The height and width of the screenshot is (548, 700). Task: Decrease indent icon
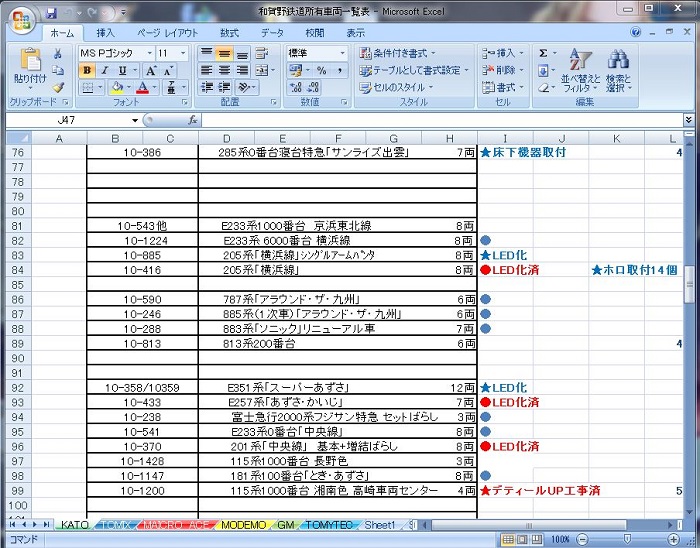(206, 87)
